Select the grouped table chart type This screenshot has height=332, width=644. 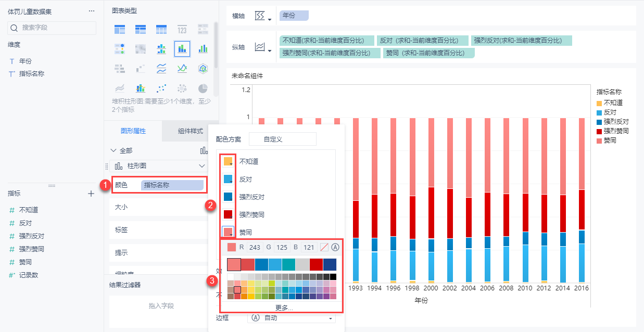pyautogui.click(x=120, y=29)
